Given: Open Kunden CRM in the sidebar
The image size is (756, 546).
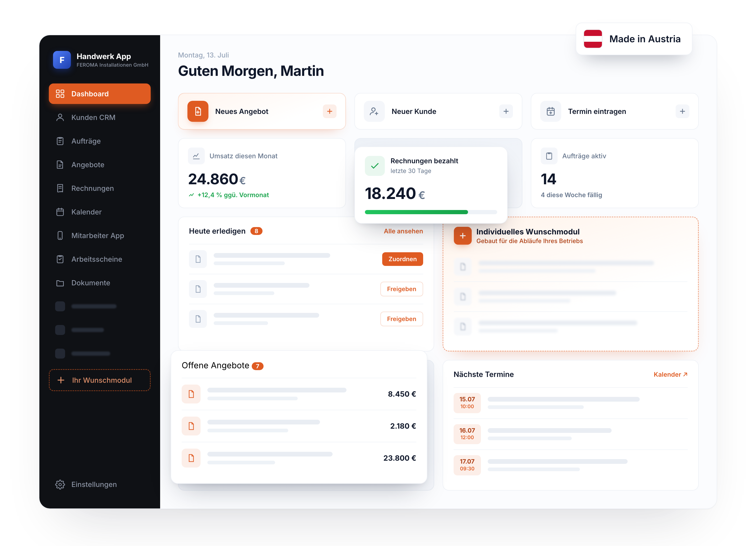Looking at the screenshot, I should (99, 117).
